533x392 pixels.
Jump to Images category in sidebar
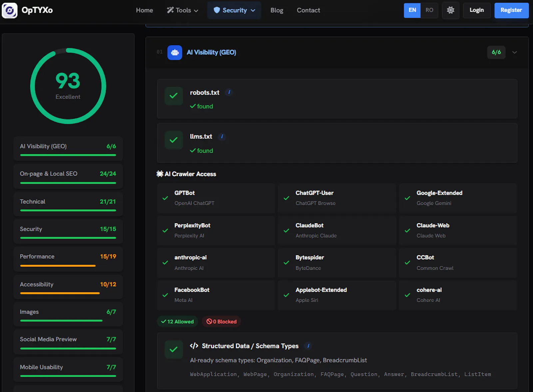[x=68, y=315]
